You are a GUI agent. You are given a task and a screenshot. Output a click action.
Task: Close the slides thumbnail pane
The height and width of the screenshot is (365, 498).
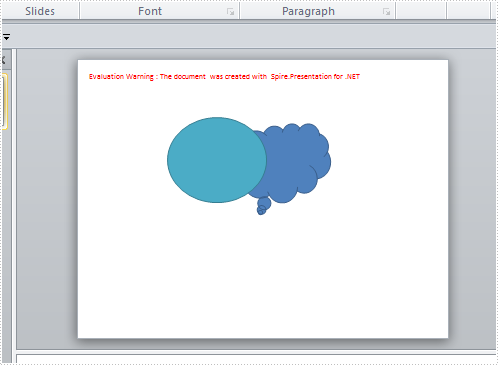point(3,60)
